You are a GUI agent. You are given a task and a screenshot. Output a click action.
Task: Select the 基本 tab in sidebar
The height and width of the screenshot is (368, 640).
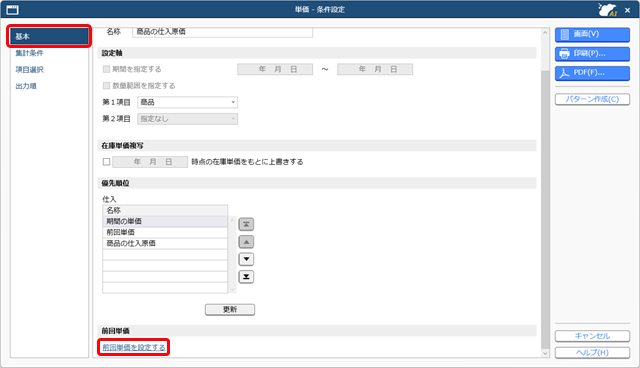(x=49, y=36)
